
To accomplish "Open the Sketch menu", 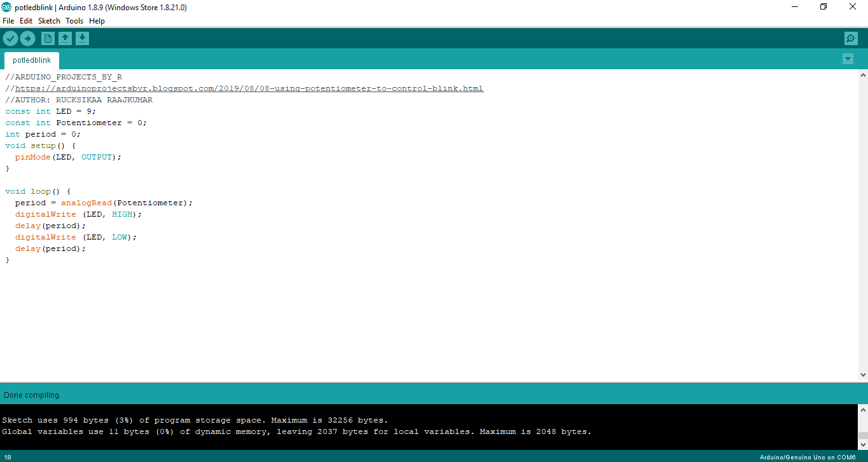I will tap(49, 21).
